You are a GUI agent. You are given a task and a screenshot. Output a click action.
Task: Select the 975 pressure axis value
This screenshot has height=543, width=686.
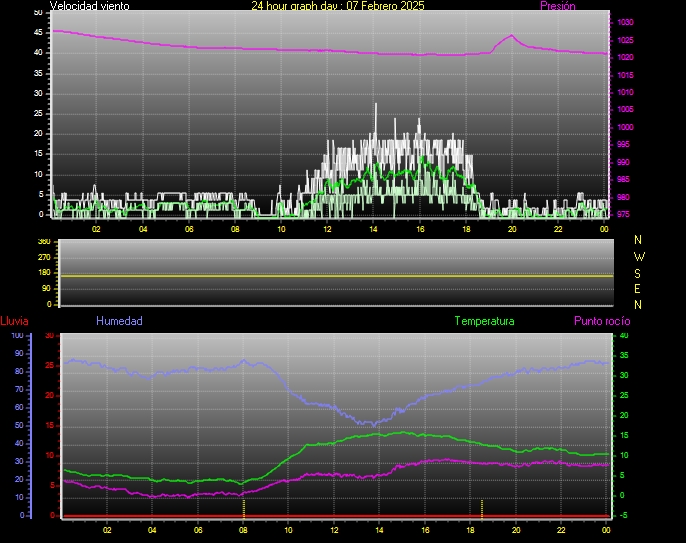pos(623,214)
